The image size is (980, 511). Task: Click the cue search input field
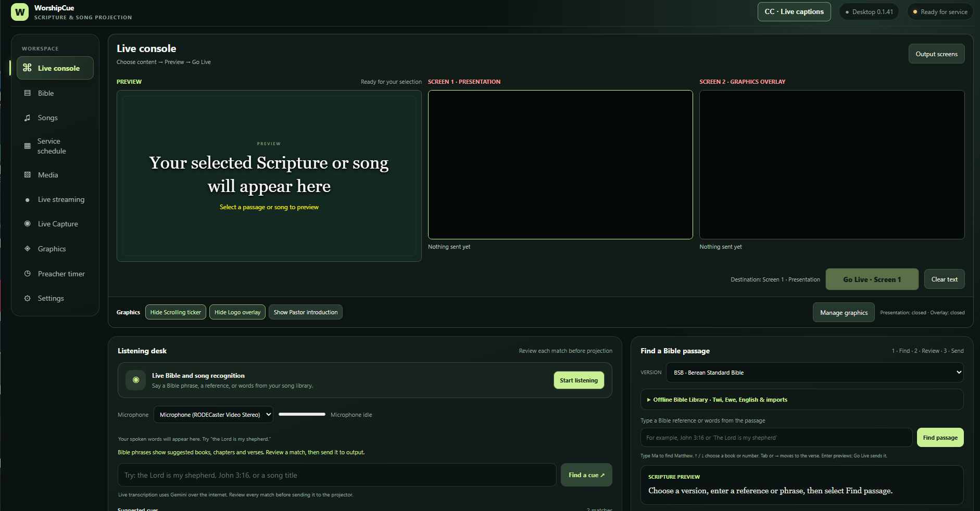pyautogui.click(x=337, y=475)
